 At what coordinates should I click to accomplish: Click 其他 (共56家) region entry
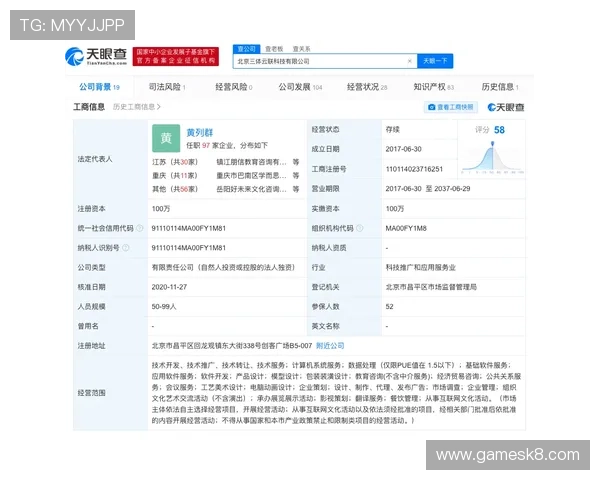click(x=175, y=189)
